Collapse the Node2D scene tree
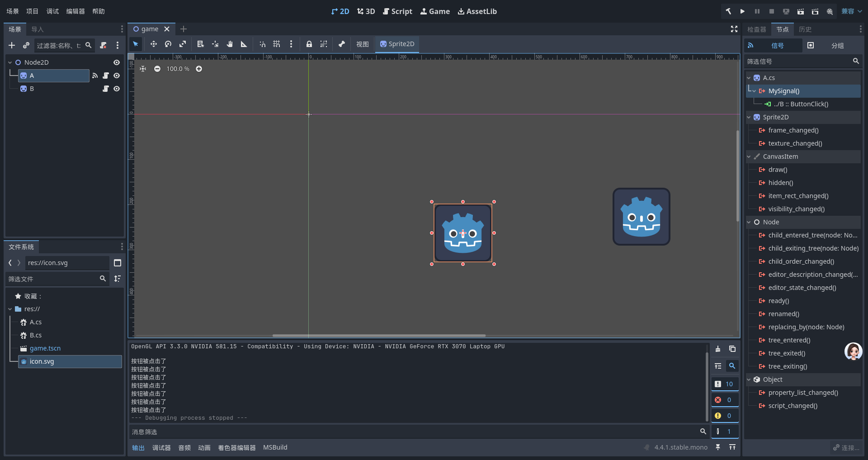 pyautogui.click(x=10, y=62)
